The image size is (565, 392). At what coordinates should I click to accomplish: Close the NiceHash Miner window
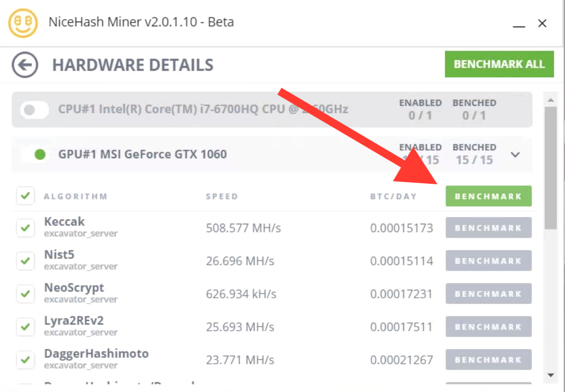click(x=542, y=23)
